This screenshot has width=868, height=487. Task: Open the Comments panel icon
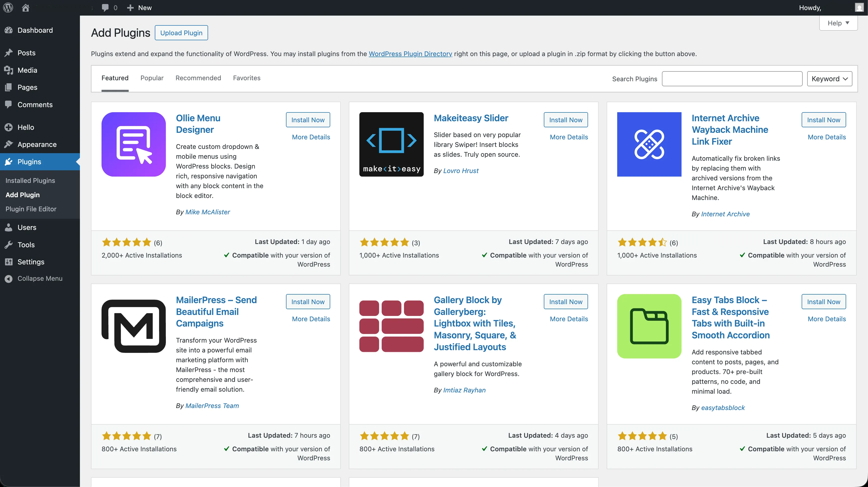tap(9, 105)
